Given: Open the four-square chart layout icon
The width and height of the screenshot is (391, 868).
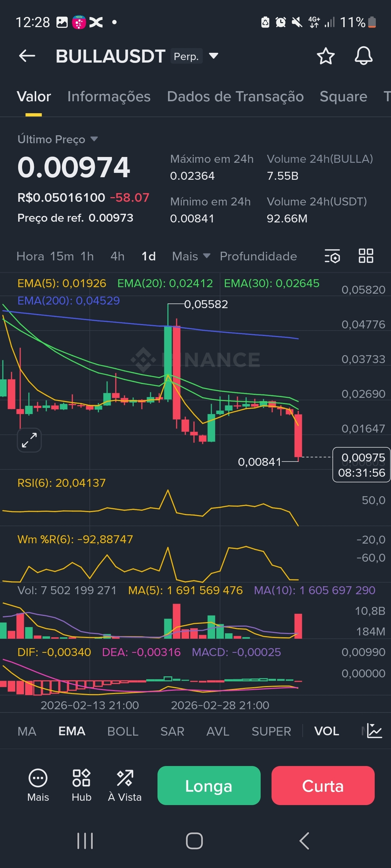Looking at the screenshot, I should [x=366, y=256].
